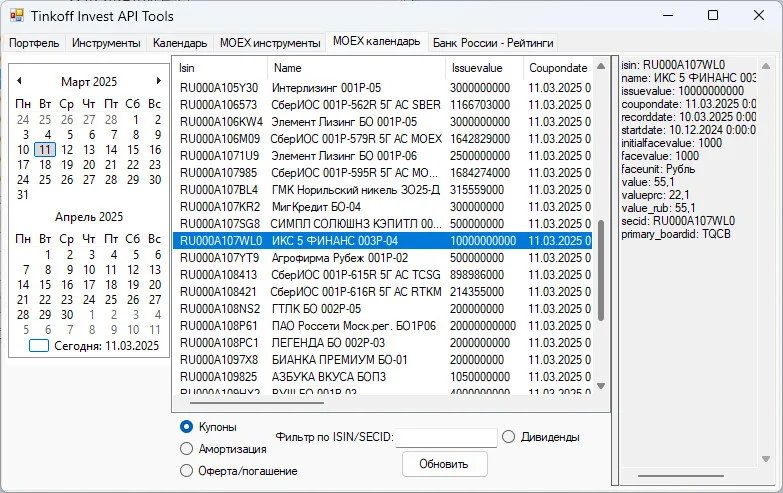Select row Элемент Лизинг БО 001Р-06
The image size is (783, 493).
coord(383,156)
